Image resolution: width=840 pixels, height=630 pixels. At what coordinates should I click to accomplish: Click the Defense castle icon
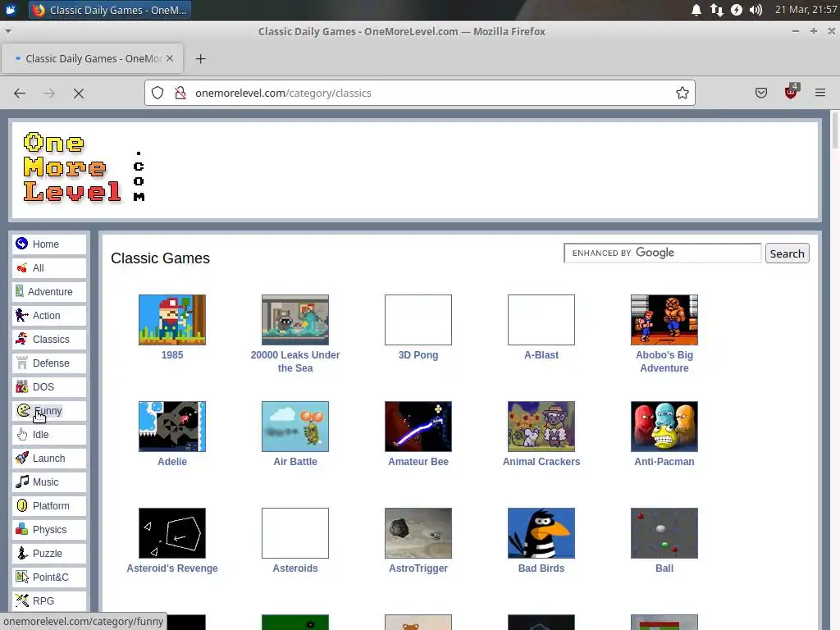21,363
